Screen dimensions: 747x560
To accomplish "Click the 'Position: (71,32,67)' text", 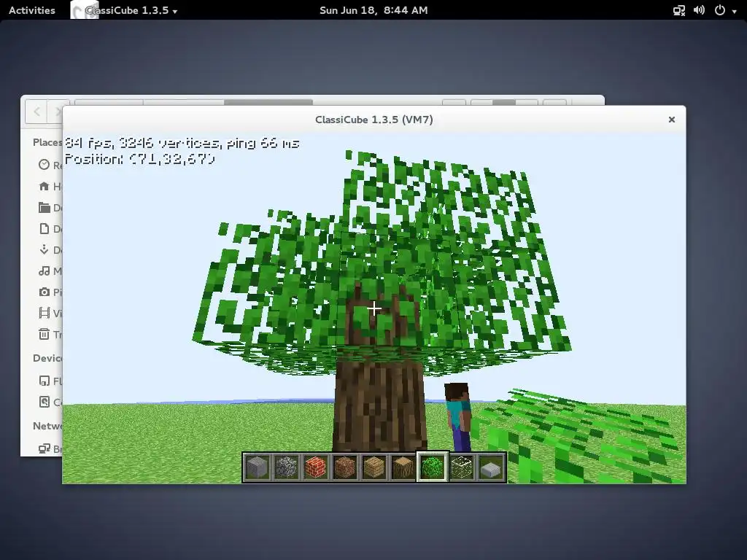I will [139, 159].
